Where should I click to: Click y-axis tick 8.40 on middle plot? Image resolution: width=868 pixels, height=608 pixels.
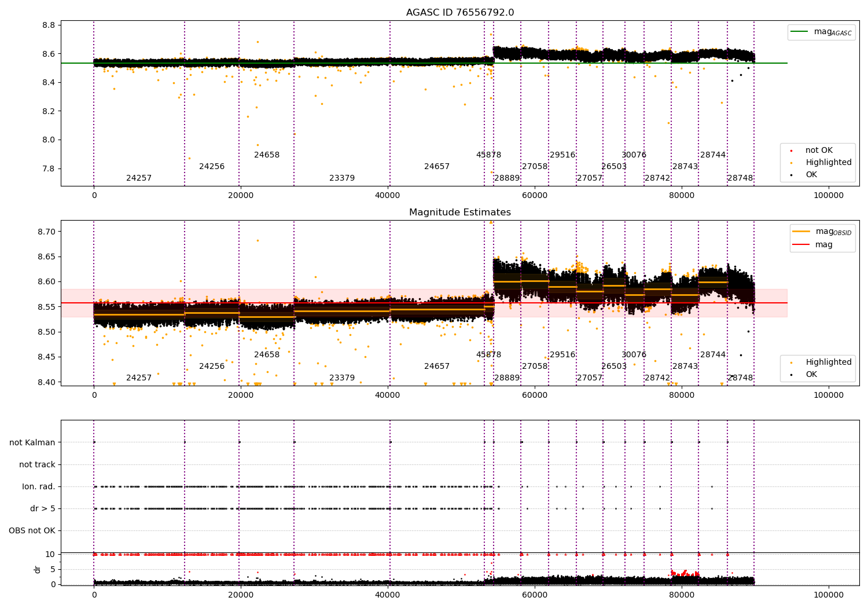coord(47,382)
